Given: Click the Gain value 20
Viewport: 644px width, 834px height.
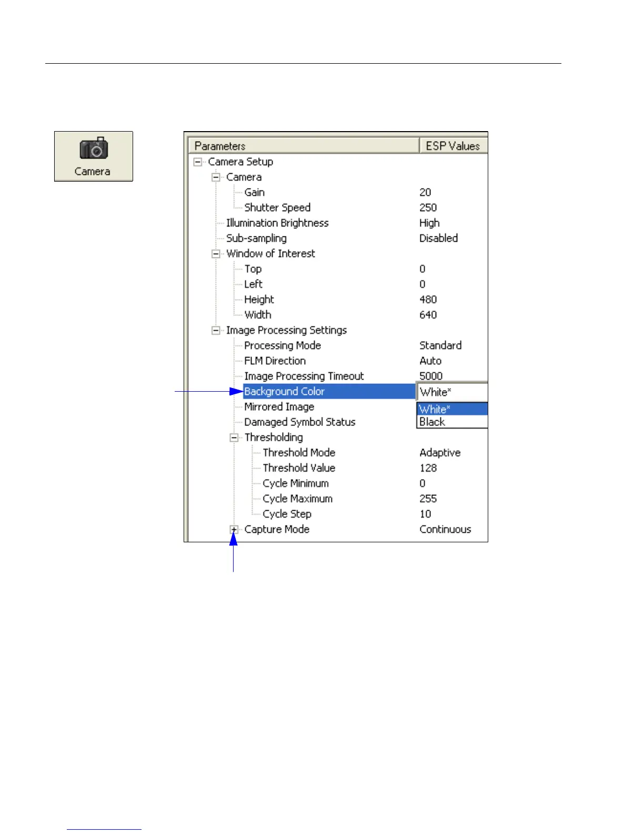Looking at the screenshot, I should (x=425, y=193).
